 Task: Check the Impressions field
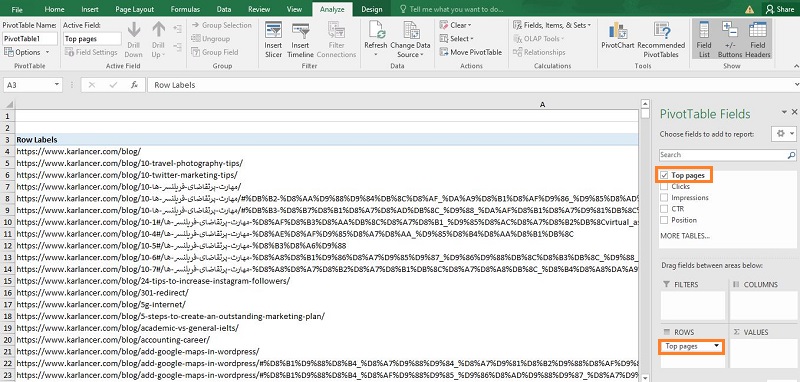pos(664,198)
